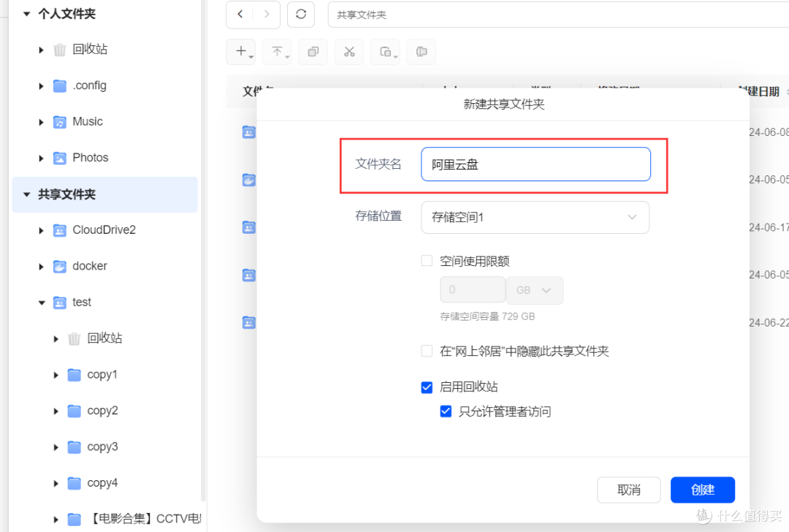
Task: Collapse the 共享文件夹 tree section
Action: coord(27,194)
